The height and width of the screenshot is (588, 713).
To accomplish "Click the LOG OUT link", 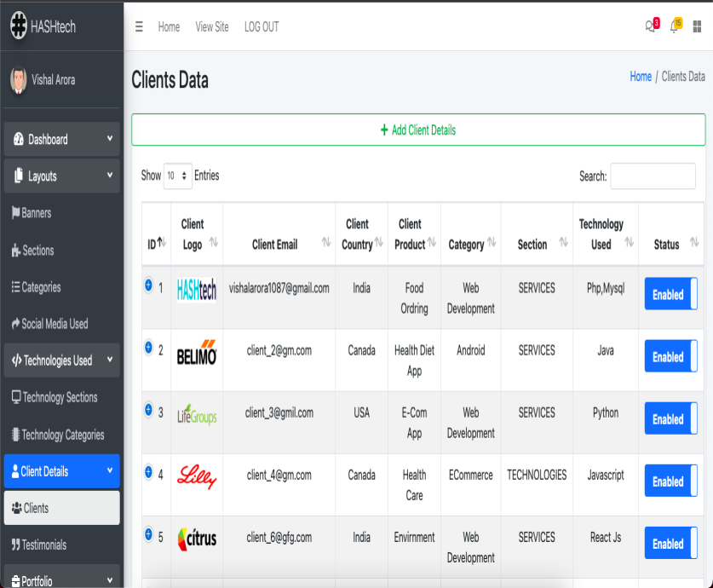I will [262, 27].
